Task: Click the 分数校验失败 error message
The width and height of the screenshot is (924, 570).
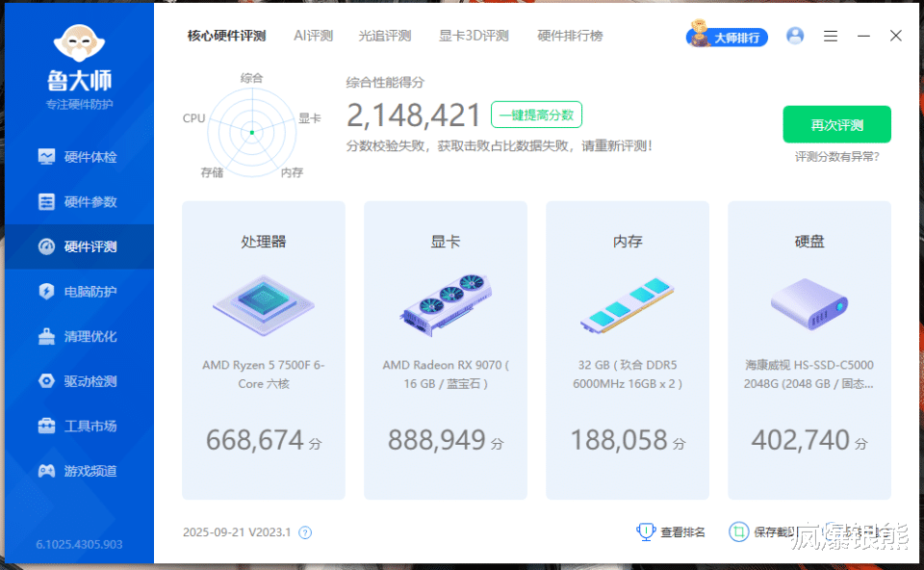Action: coord(500,145)
